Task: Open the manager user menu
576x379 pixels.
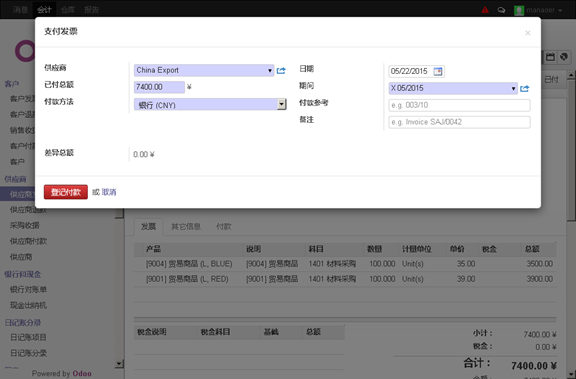Action: coord(544,10)
